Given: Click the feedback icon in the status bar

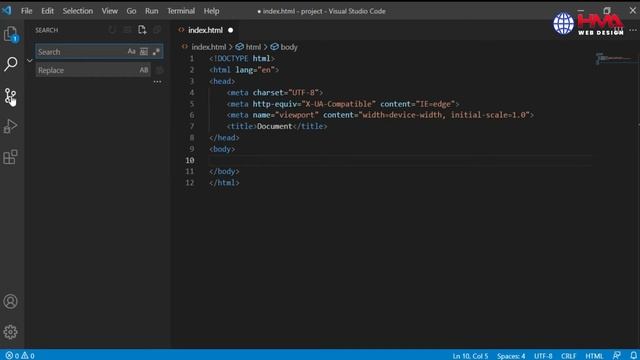Looking at the screenshot, I should [617, 356].
